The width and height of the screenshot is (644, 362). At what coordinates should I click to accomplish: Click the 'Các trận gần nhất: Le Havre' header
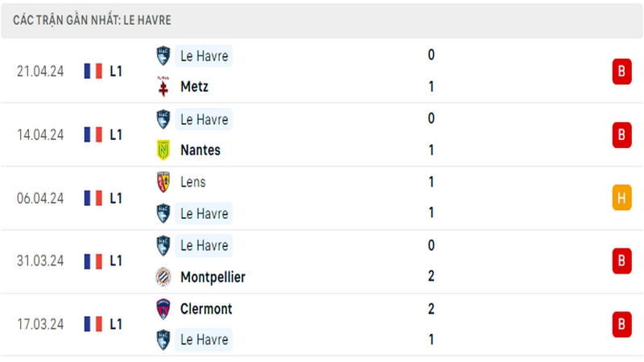(92, 19)
